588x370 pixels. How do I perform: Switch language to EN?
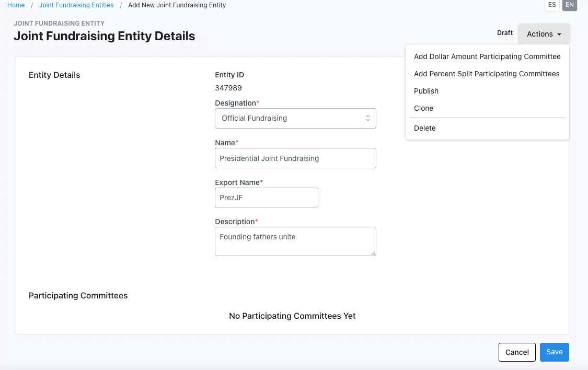pyautogui.click(x=569, y=5)
